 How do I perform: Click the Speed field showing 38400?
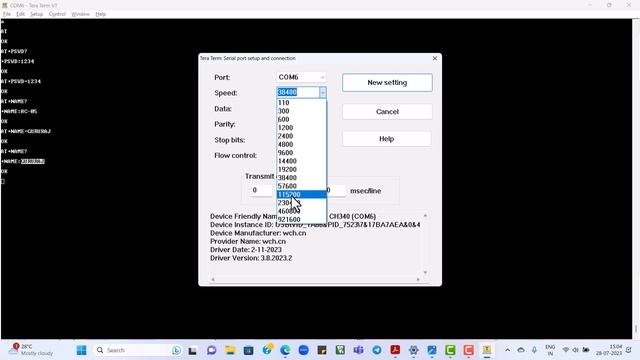click(298, 93)
